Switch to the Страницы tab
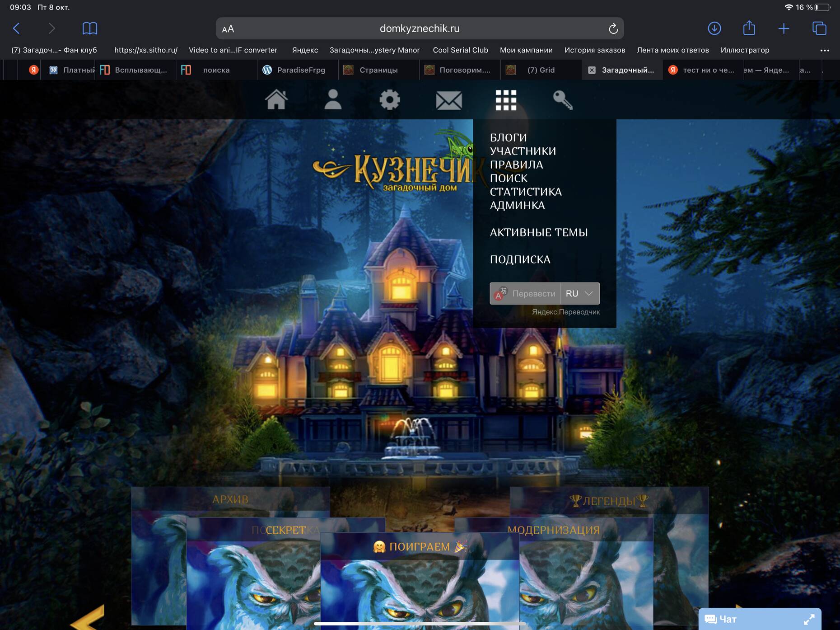 pos(378,70)
